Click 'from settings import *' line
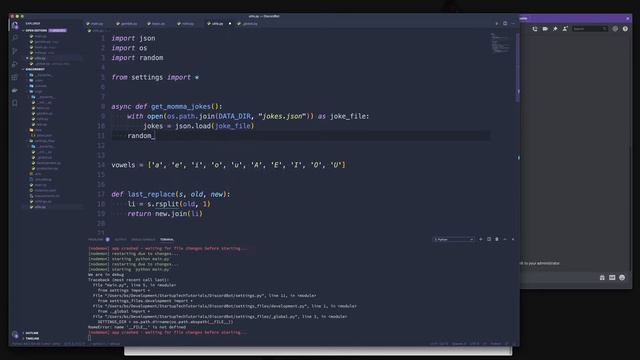The image size is (640, 360). [x=155, y=78]
